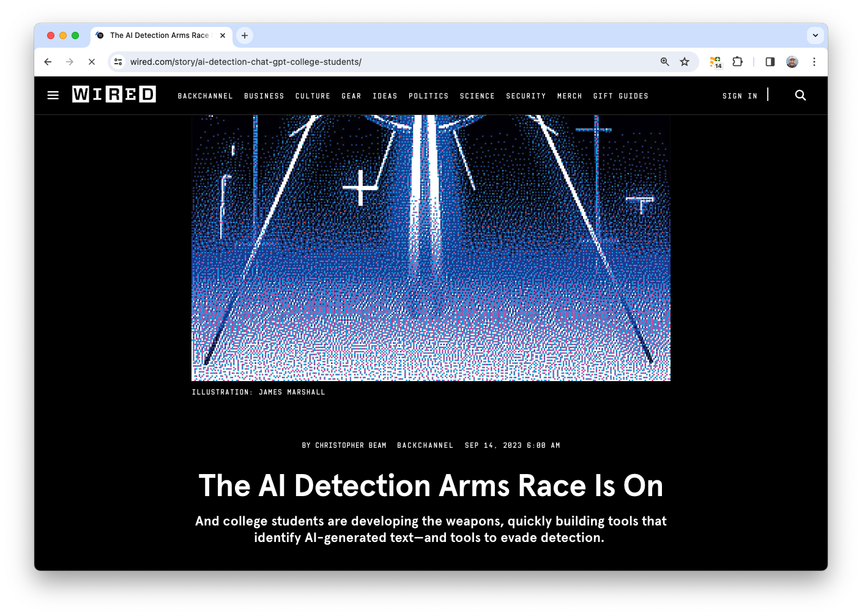The image size is (862, 616).
Task: Select the CULTURE navigation menu item
Action: [313, 95]
